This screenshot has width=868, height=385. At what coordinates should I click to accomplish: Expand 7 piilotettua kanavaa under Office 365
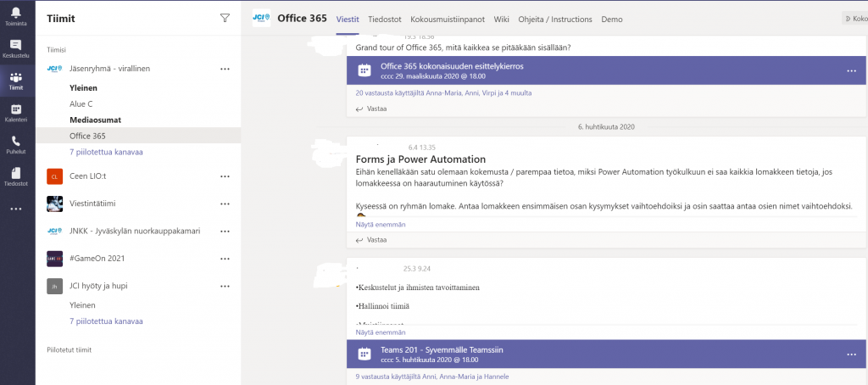point(106,152)
